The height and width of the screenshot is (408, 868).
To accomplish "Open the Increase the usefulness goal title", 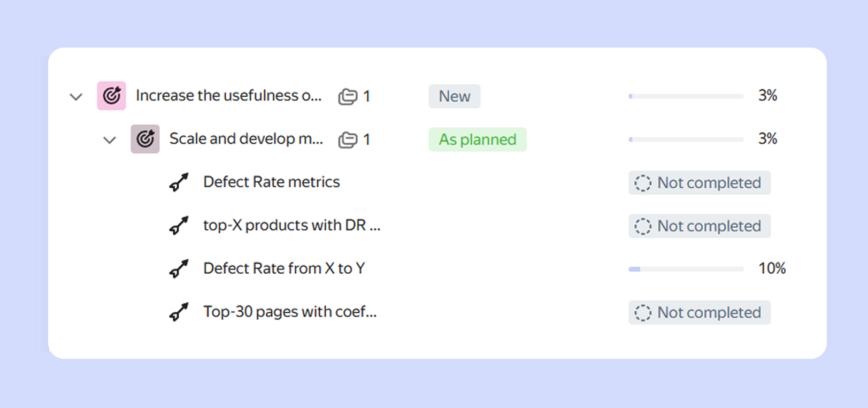I will [x=228, y=96].
